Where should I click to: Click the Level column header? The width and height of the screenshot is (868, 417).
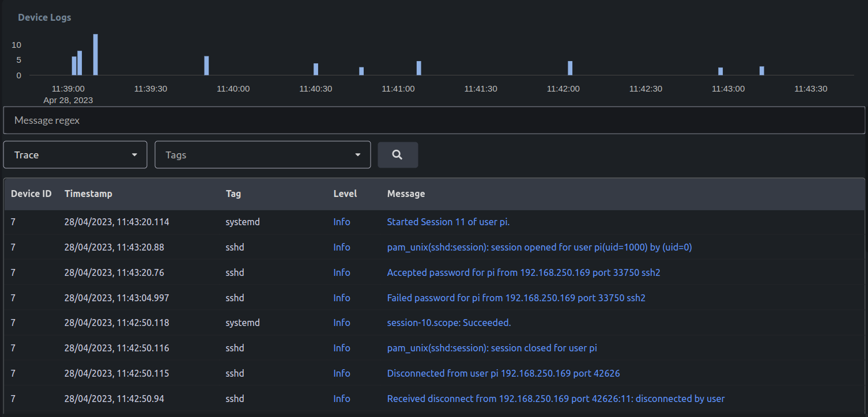click(x=345, y=194)
